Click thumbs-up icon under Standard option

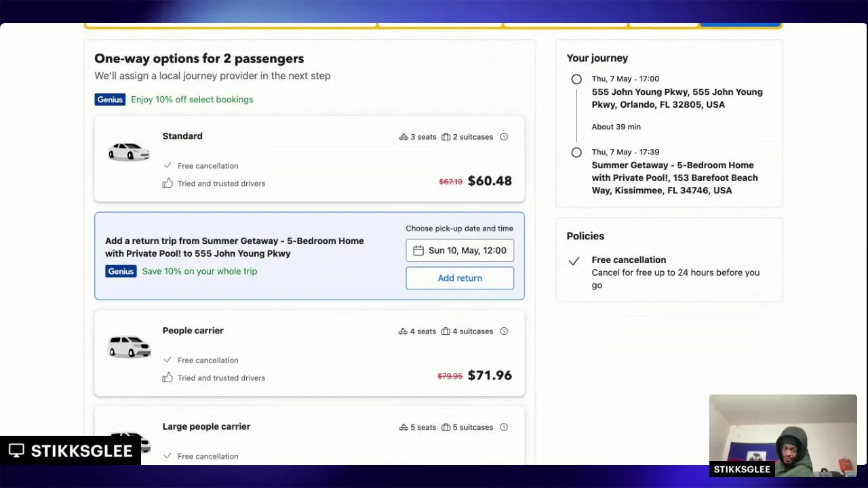click(167, 183)
